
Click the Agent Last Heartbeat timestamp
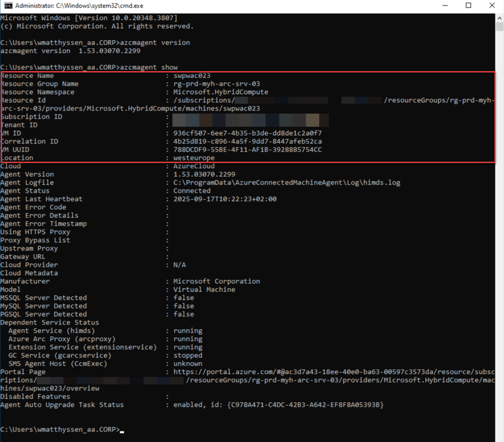pos(225,199)
